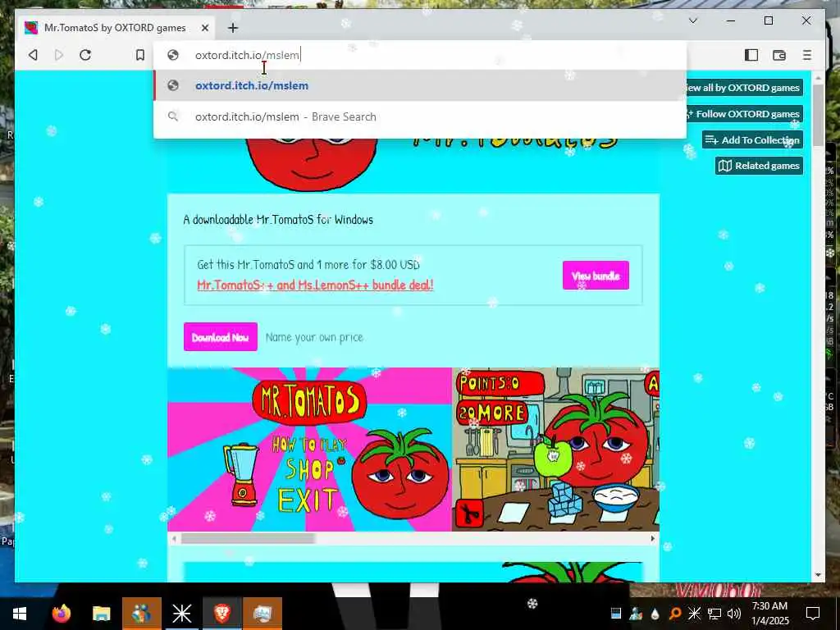Click the 'Name your own price' text
840x630 pixels.
314,337
